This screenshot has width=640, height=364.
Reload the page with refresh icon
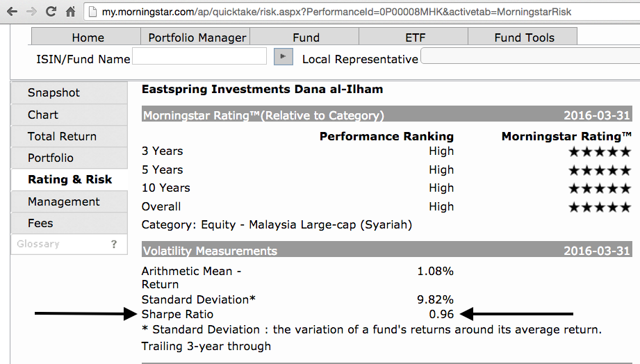[x=51, y=12]
